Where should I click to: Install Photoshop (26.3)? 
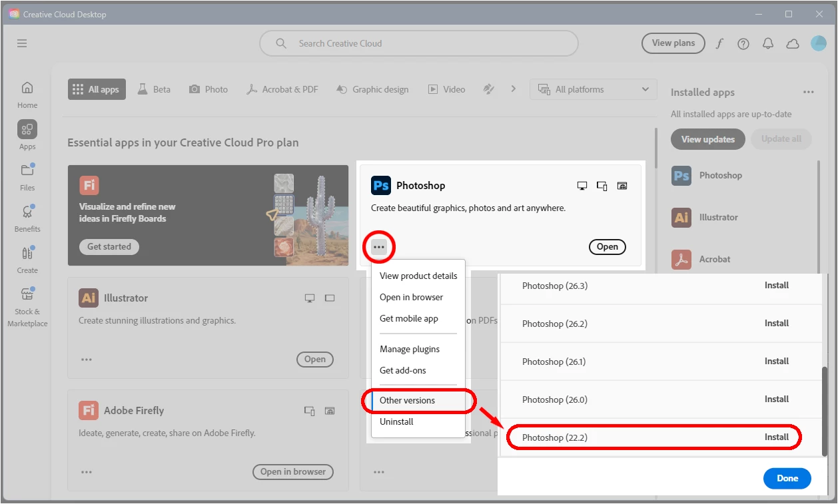click(777, 286)
